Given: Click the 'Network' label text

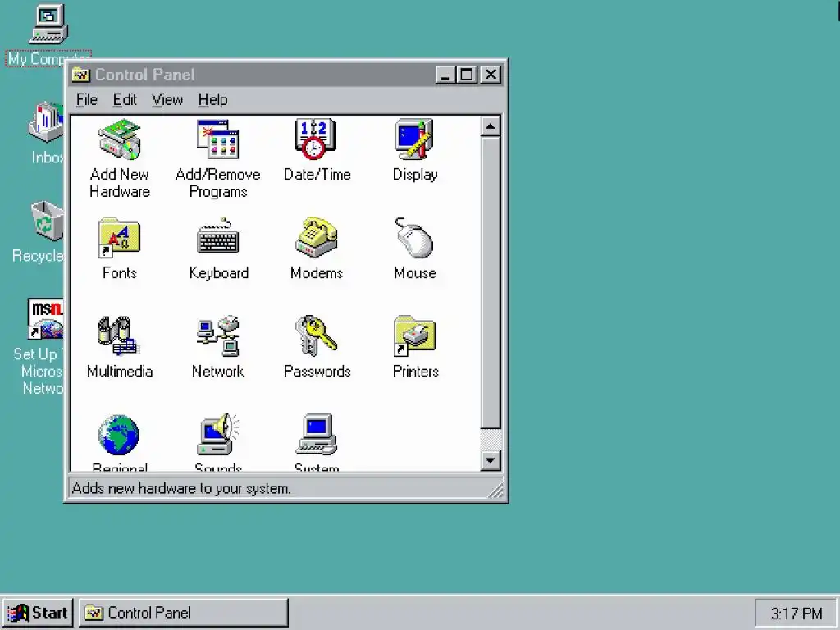Looking at the screenshot, I should point(218,372).
